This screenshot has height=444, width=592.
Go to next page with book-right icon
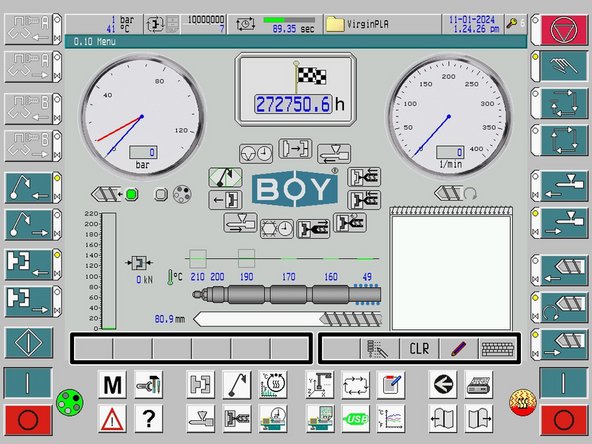click(479, 419)
